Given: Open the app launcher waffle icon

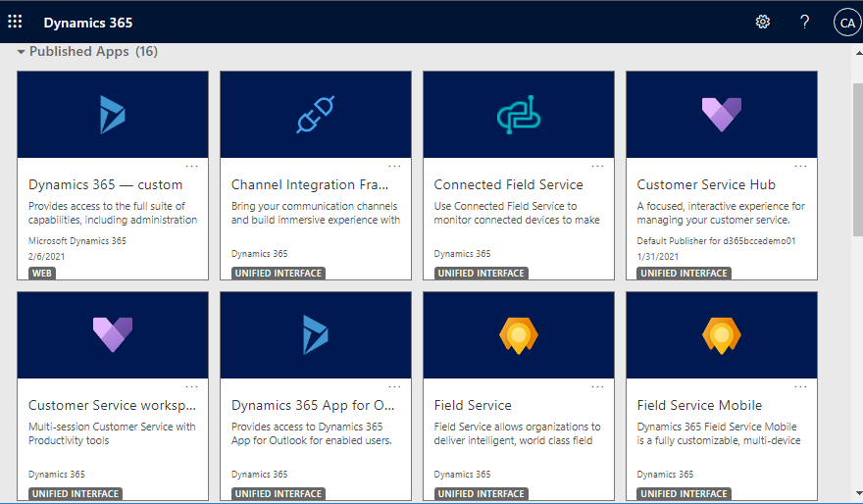Looking at the screenshot, I should (15, 22).
